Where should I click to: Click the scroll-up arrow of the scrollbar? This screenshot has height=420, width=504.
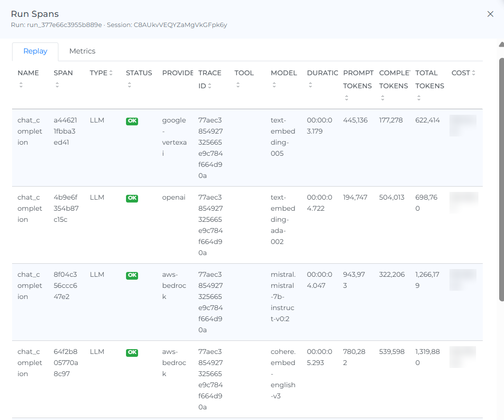502,45
